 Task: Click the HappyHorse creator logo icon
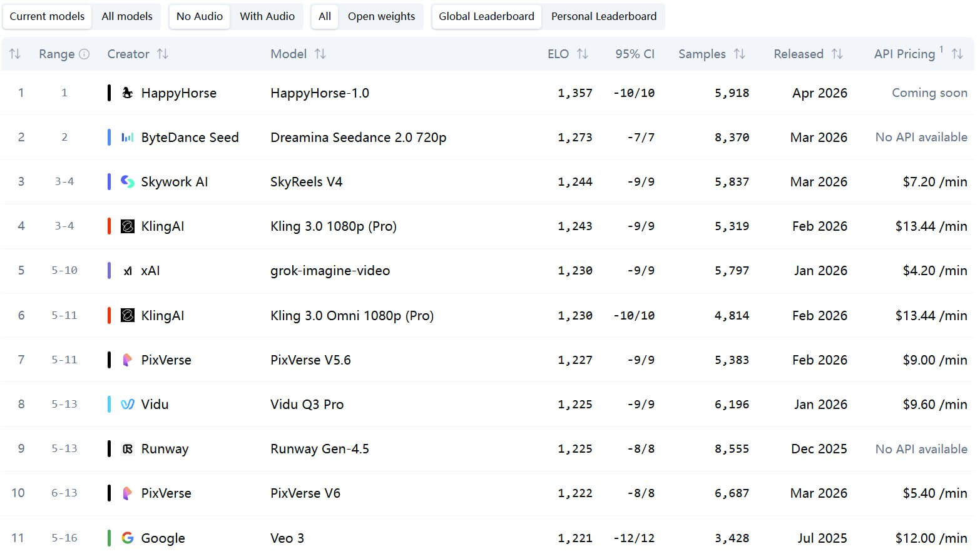(127, 93)
